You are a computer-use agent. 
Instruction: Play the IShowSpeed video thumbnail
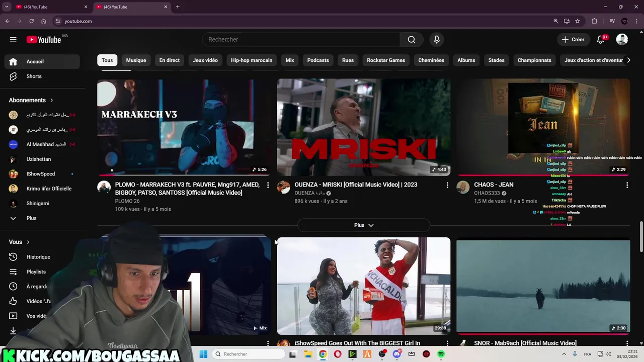364,286
